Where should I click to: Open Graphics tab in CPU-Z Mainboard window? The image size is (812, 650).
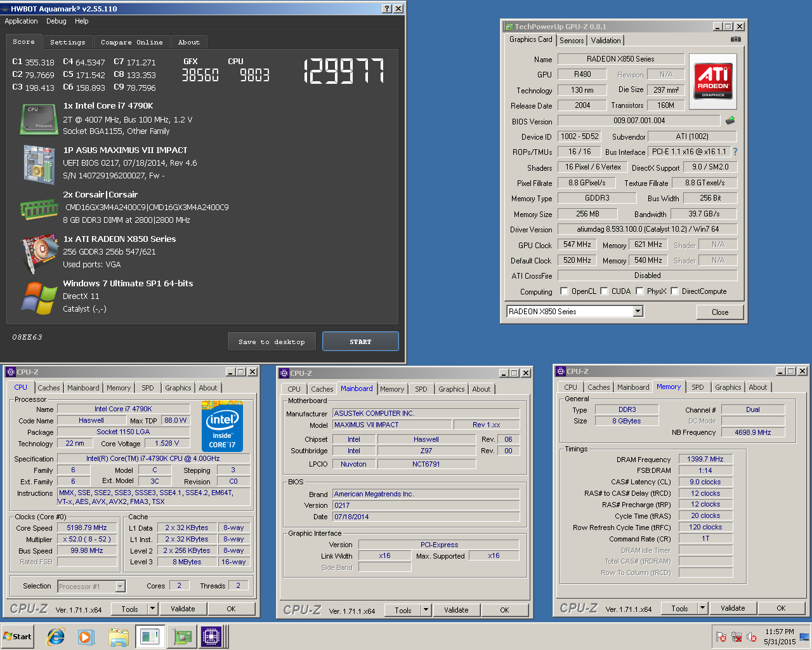(452, 389)
